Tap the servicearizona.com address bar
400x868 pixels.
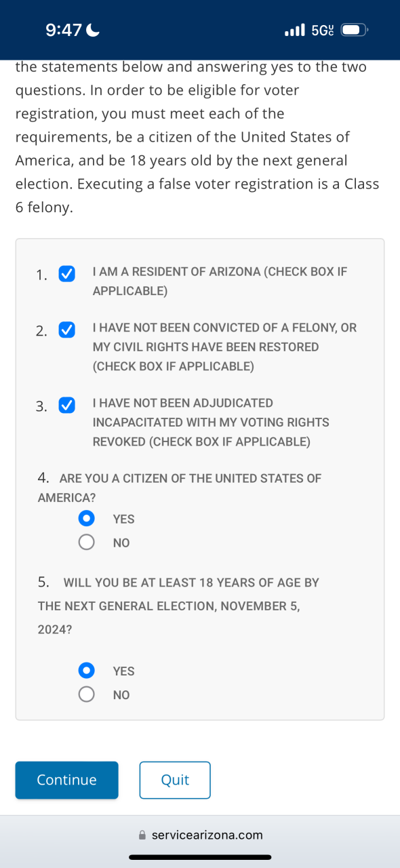pyautogui.click(x=200, y=835)
